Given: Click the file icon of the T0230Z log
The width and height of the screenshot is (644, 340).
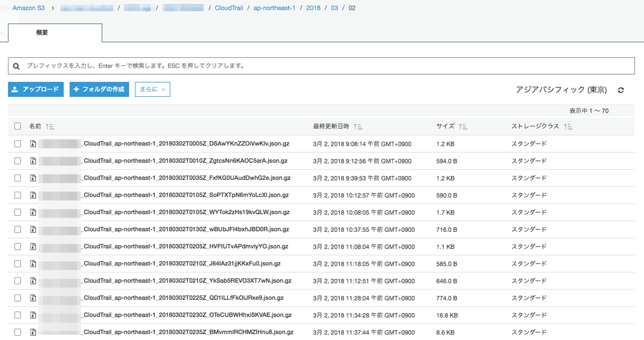Looking at the screenshot, I should pyautogui.click(x=33, y=315).
